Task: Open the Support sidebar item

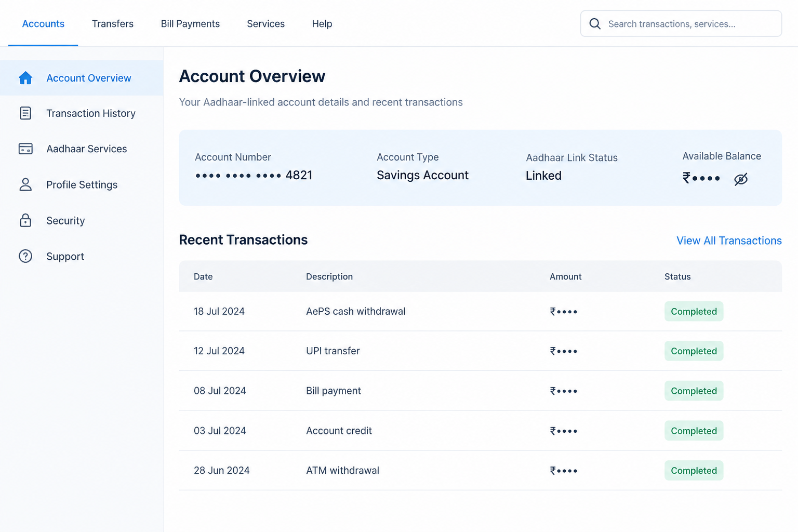Action: pos(82,256)
